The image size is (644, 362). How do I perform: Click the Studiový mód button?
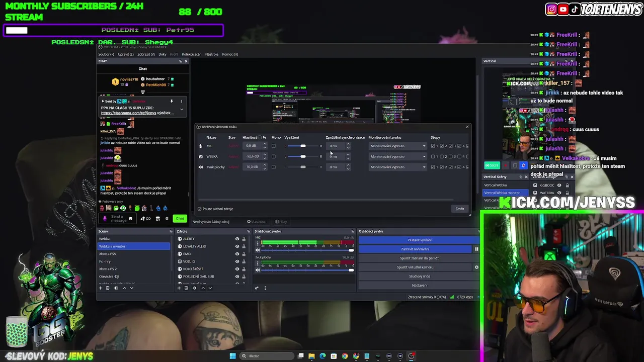(x=419, y=276)
